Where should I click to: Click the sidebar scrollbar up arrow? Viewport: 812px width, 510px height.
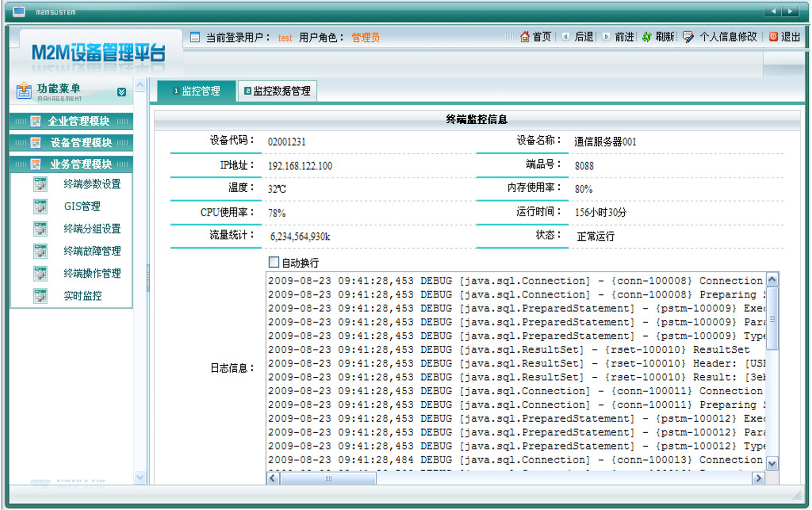tap(140, 85)
